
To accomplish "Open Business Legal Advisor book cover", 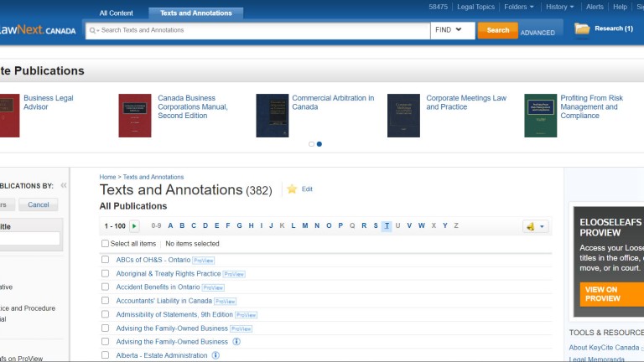I will click(x=10, y=116).
